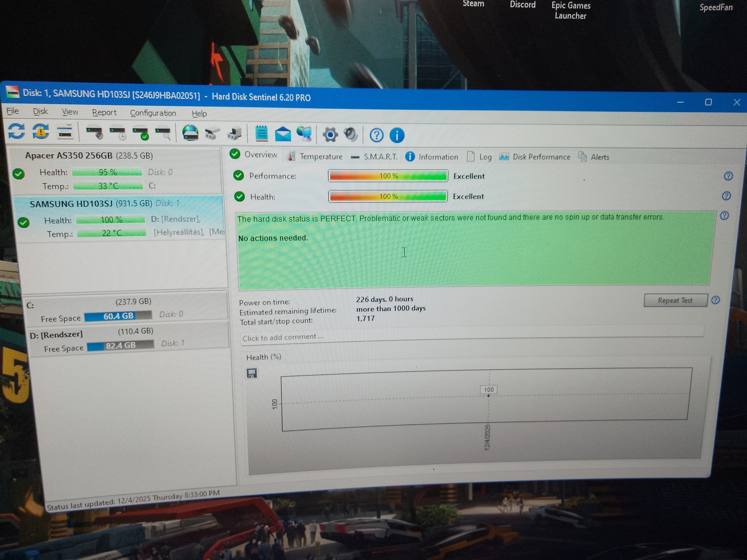Click the help icon beside the status text box
Image resolution: width=747 pixels, height=560 pixels.
[x=725, y=216]
